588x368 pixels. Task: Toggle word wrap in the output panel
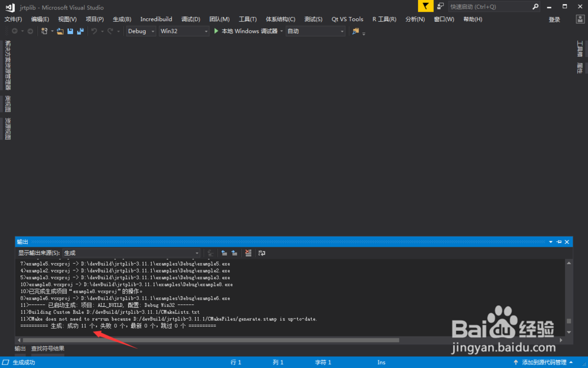coord(262,253)
